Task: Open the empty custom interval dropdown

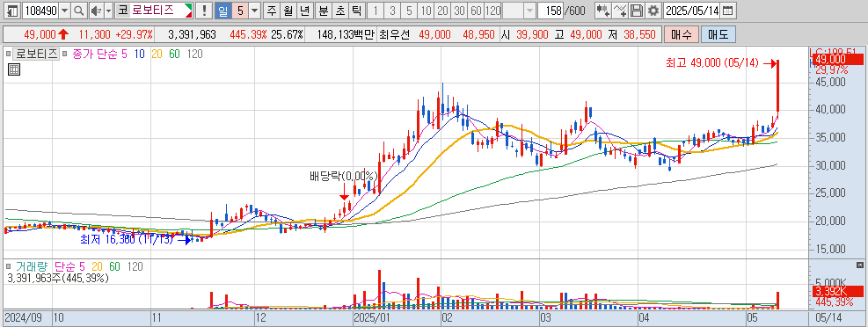Action: [x=529, y=10]
